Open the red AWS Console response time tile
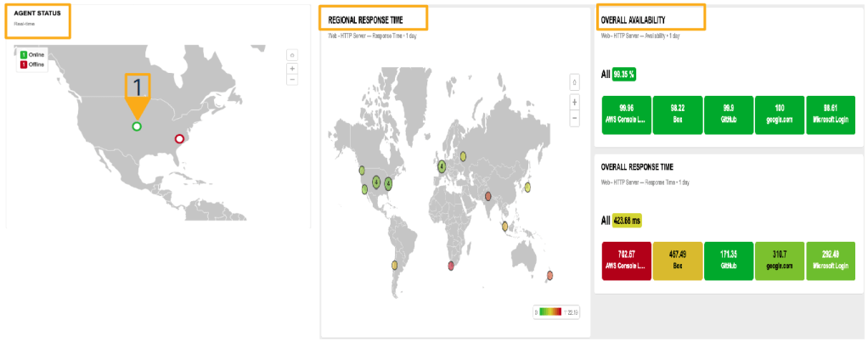Image resolution: width=868 pixels, height=342 pixels. point(626,261)
